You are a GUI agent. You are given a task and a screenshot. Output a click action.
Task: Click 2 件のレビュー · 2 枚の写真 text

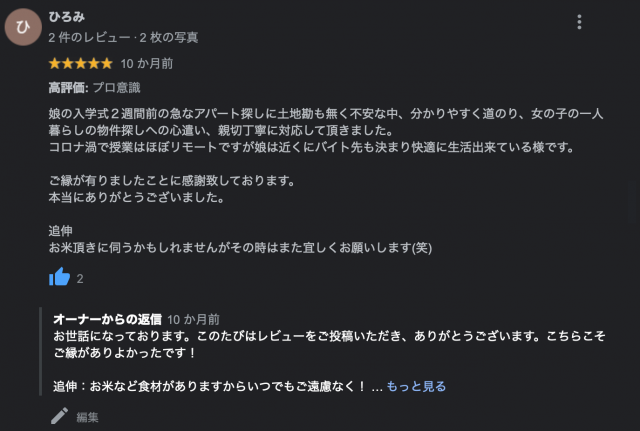(x=123, y=38)
